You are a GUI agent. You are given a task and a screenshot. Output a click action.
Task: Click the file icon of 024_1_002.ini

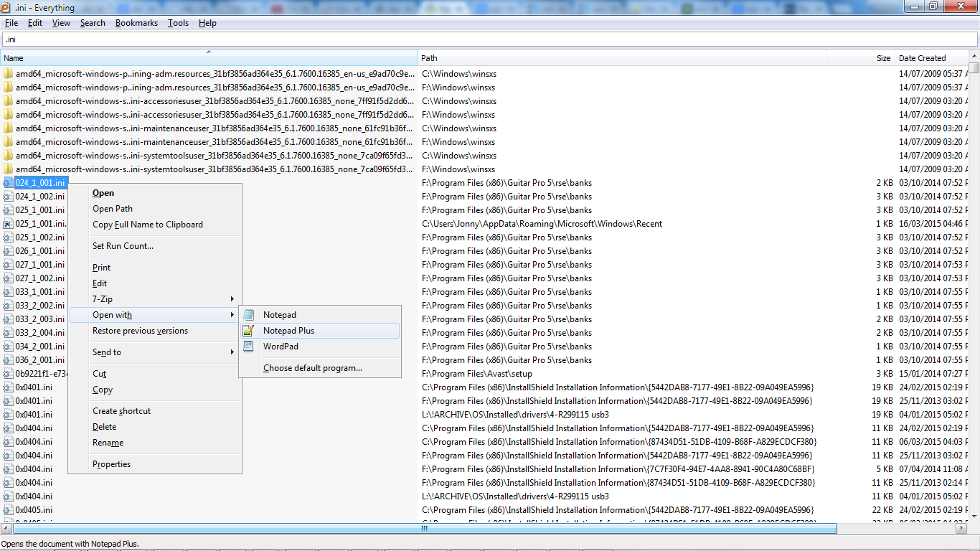pyautogui.click(x=8, y=197)
